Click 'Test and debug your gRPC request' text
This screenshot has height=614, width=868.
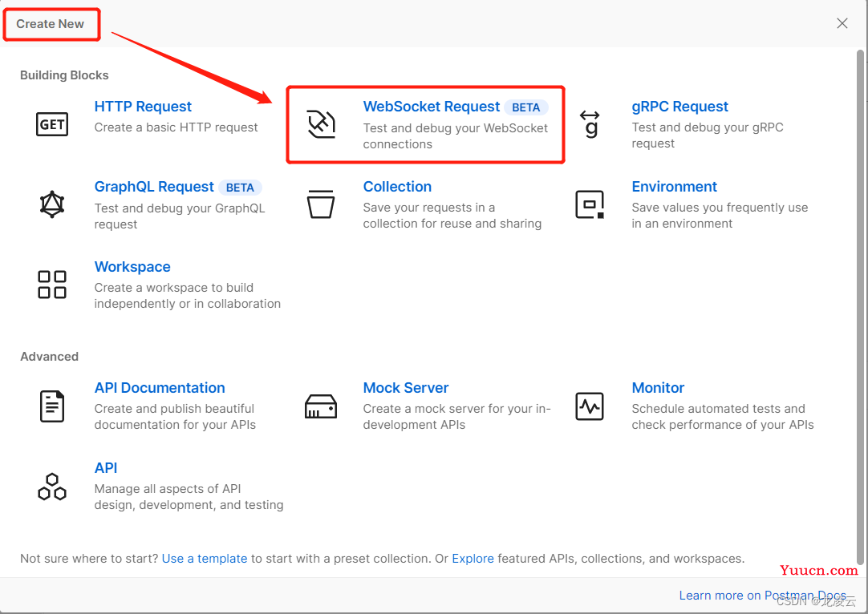(708, 135)
